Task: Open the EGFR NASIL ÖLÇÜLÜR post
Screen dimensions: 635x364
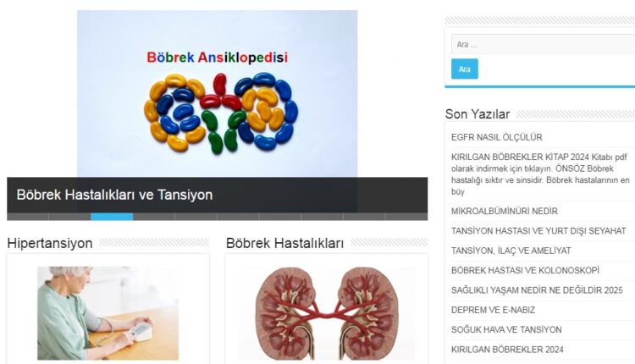Action: pyautogui.click(x=496, y=137)
